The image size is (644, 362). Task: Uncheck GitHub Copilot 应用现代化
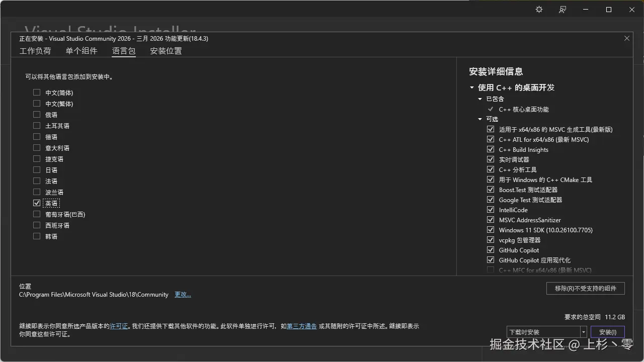pyautogui.click(x=491, y=260)
